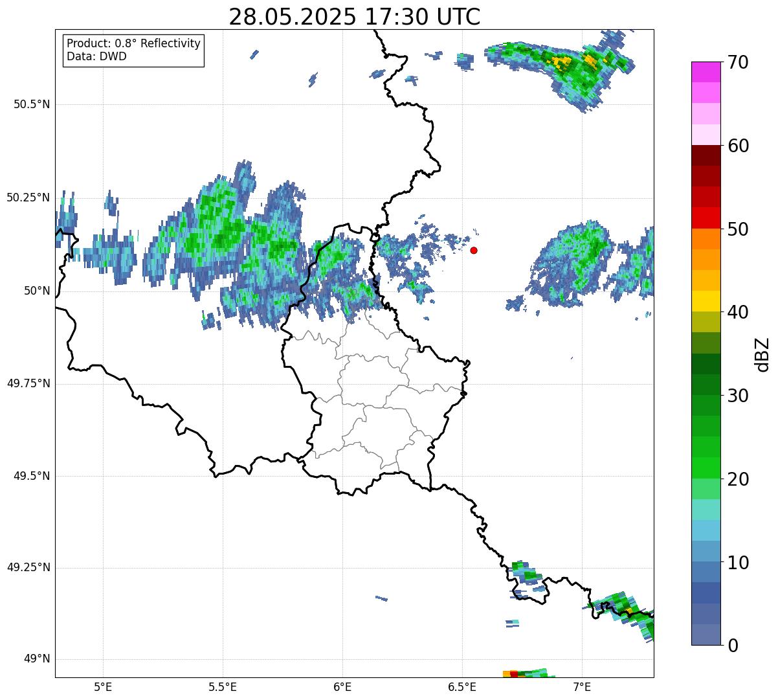This screenshot has height=700, width=778.
Task: Click the "Product: 0.8° Reflectivity" label
Action: click(x=134, y=43)
